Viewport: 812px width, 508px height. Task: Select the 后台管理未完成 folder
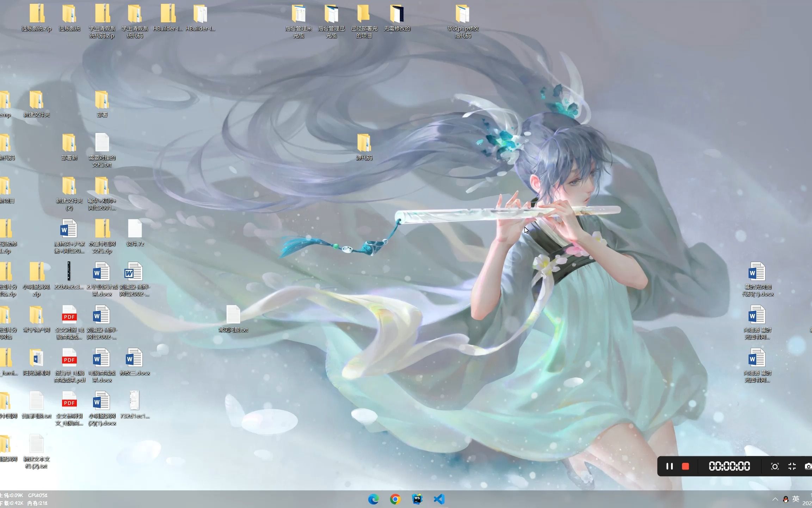(x=299, y=21)
